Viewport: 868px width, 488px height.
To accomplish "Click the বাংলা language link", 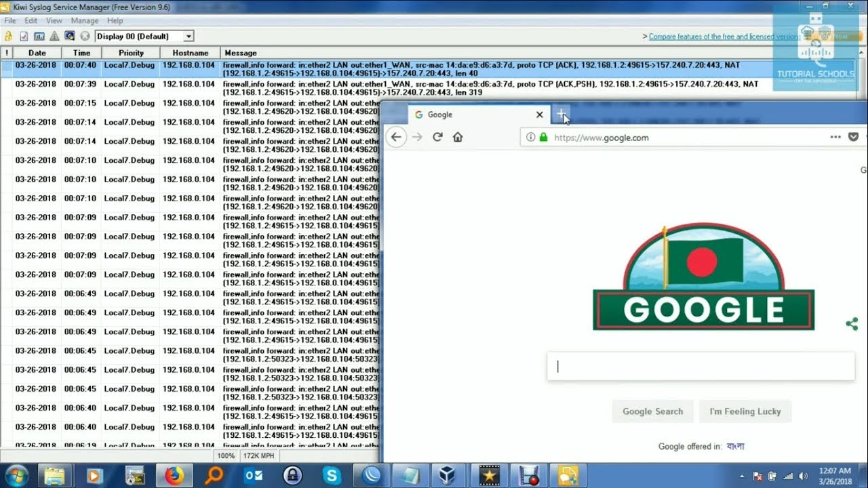I will coord(735,446).
